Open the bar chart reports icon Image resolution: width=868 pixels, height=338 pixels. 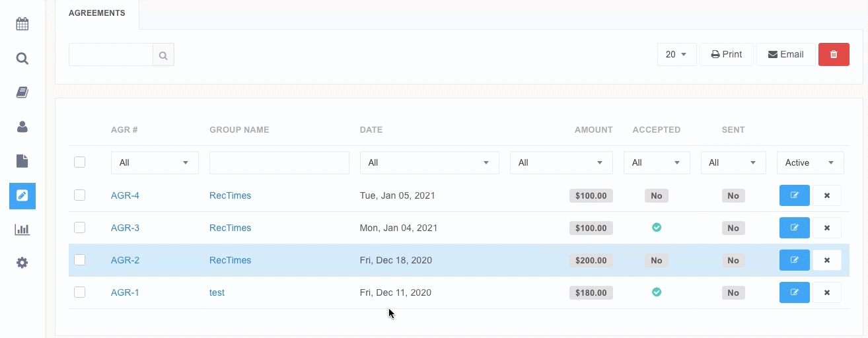(x=22, y=230)
